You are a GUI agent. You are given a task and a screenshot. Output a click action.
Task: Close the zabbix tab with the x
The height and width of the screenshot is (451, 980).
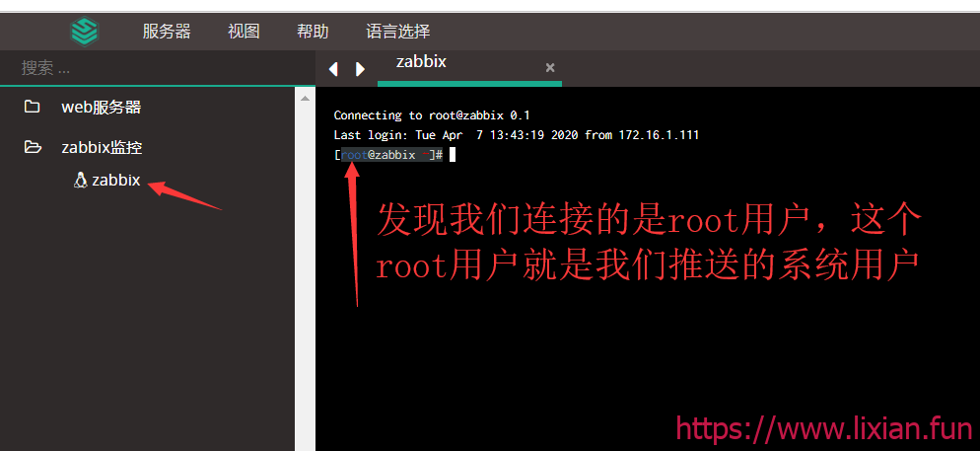click(550, 67)
